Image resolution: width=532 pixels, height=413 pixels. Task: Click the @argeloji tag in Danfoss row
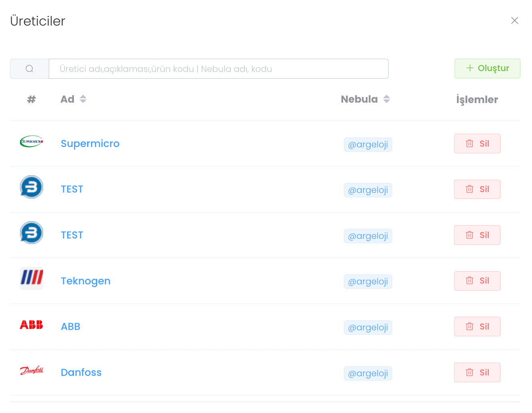[368, 373]
